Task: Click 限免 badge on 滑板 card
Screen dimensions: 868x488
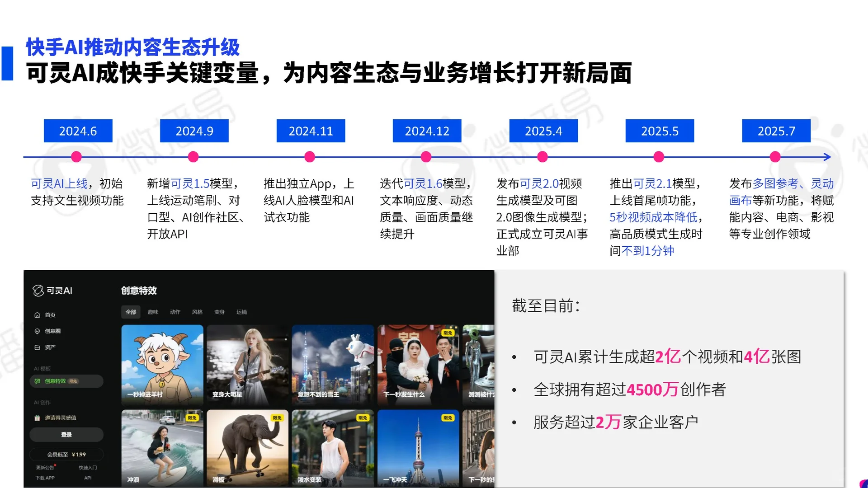Action: point(277,418)
